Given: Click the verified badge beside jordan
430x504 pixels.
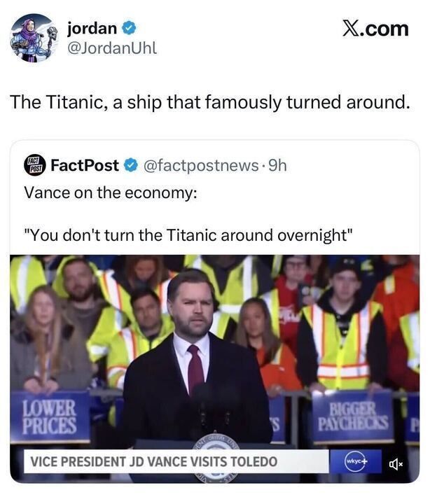Looking at the screenshot, I should 129,29.
